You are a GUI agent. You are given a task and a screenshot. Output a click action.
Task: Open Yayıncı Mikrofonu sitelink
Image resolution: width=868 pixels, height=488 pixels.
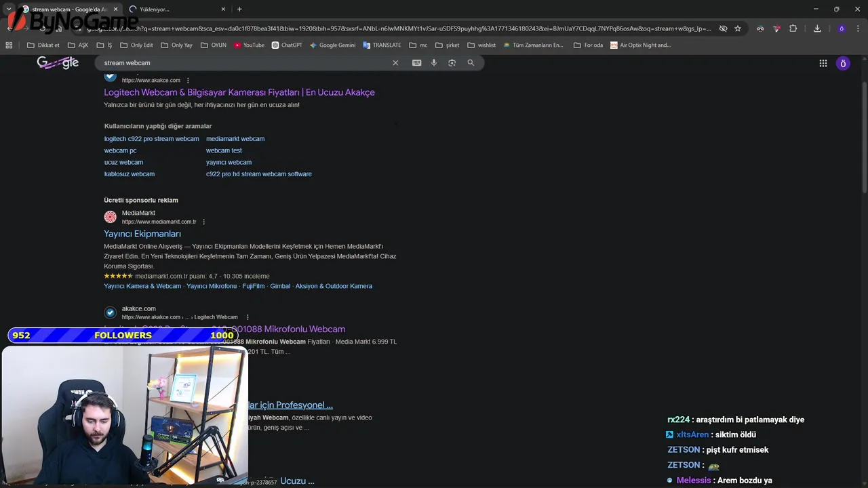pyautogui.click(x=212, y=286)
